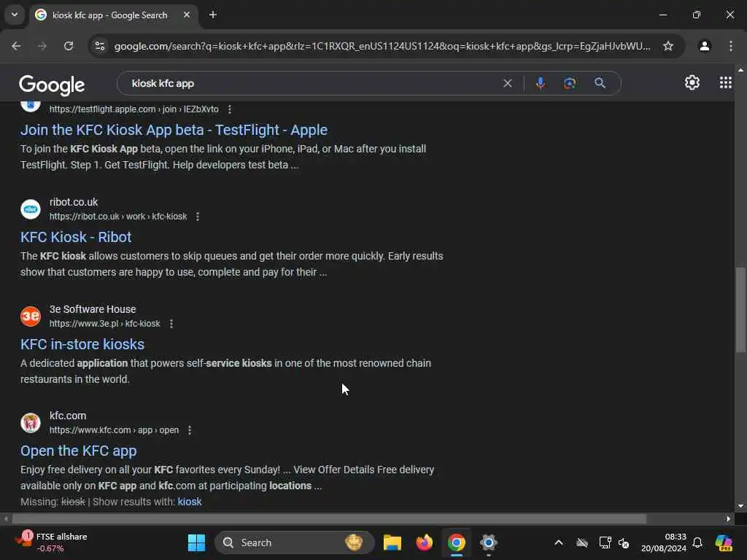Open the FTSE allshare widget

[x=50, y=542]
